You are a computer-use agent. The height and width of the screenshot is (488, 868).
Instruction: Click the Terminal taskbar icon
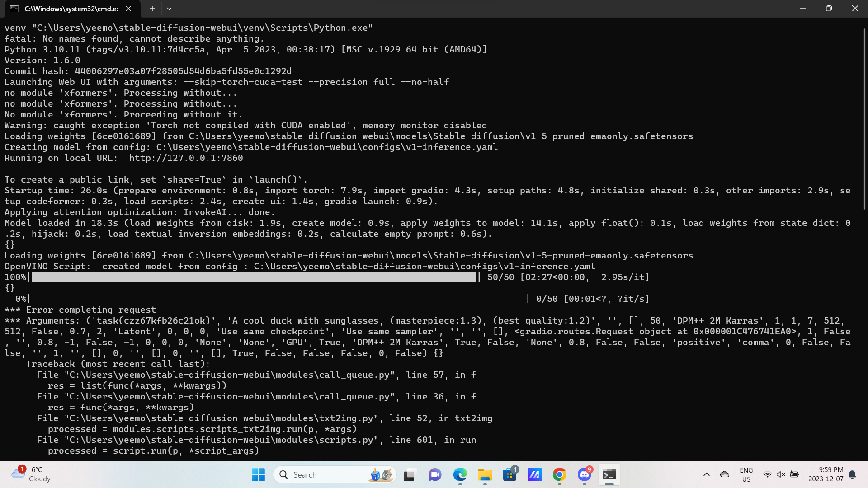[609, 475]
